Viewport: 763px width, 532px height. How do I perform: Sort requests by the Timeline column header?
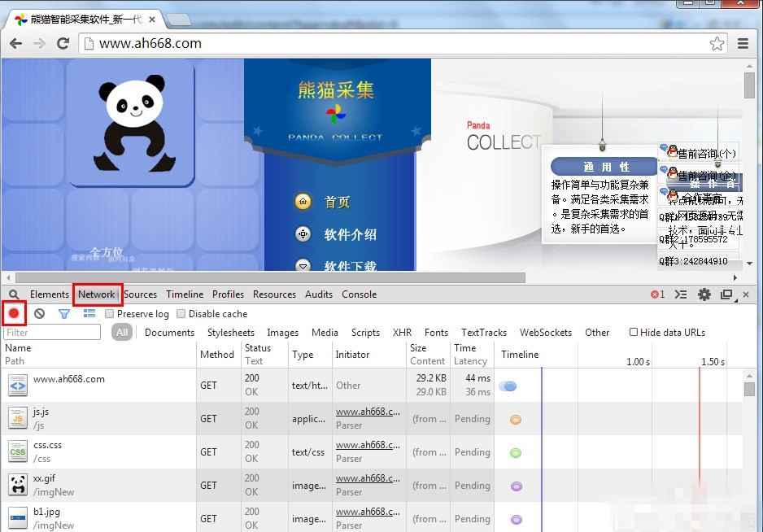coord(520,355)
